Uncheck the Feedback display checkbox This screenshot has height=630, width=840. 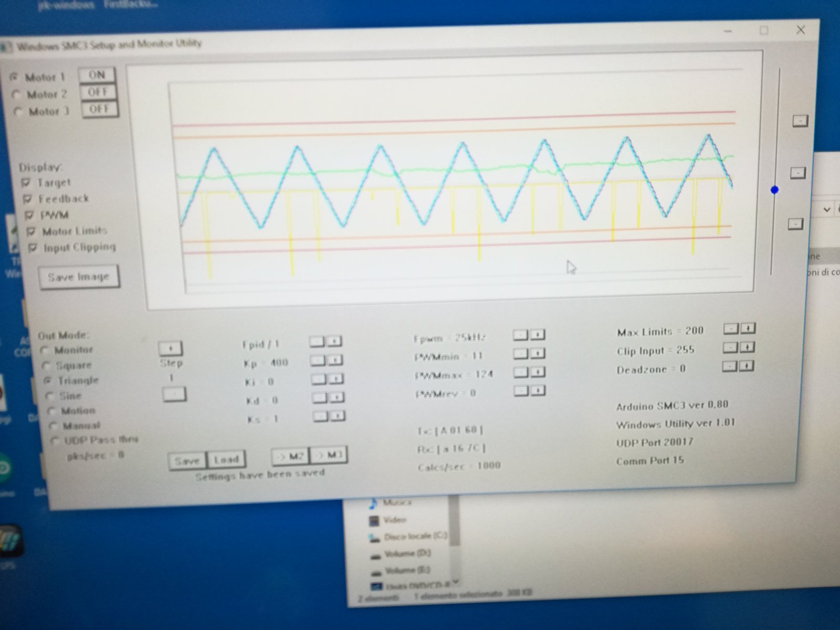point(27,199)
